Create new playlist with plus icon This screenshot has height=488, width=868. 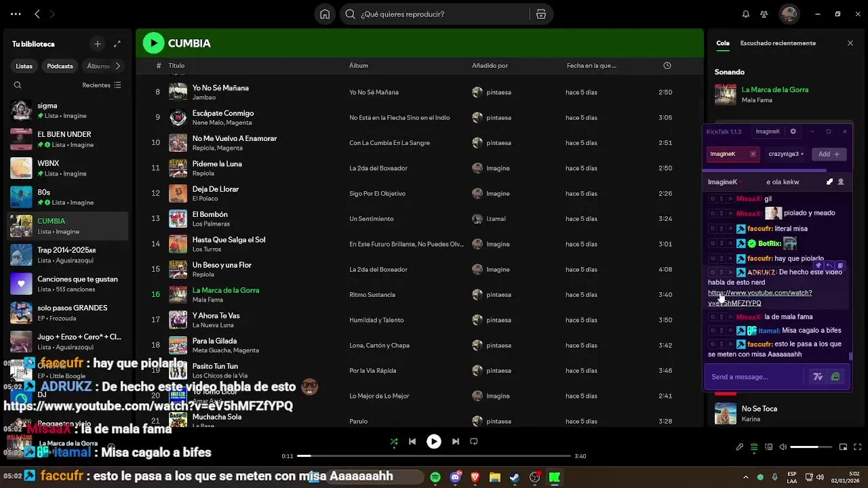coord(98,44)
